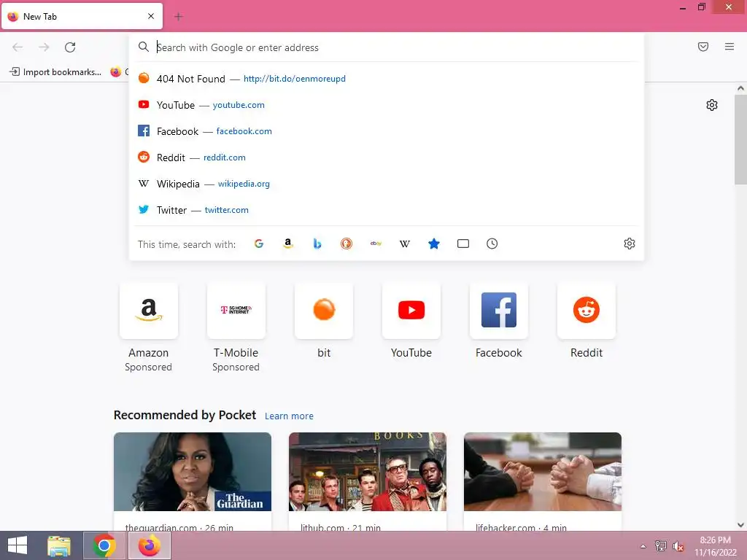This screenshot has height=560, width=747.
Task: Click the scrollbar up arrow
Action: (x=740, y=88)
